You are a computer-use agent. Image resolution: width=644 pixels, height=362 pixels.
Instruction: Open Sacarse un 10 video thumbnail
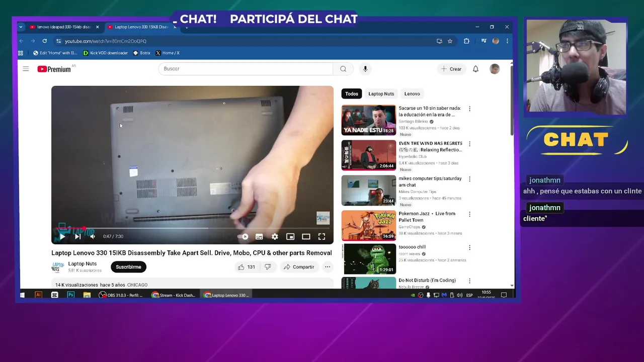(x=369, y=120)
